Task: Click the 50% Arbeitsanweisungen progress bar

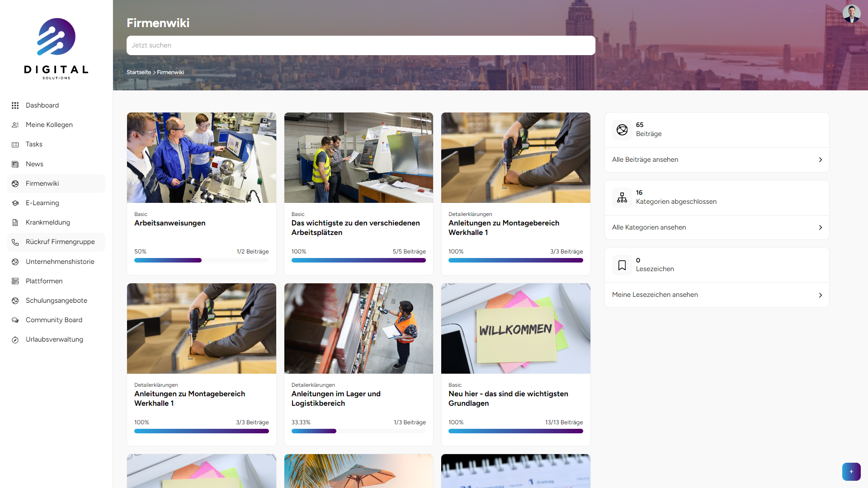Action: click(x=202, y=260)
